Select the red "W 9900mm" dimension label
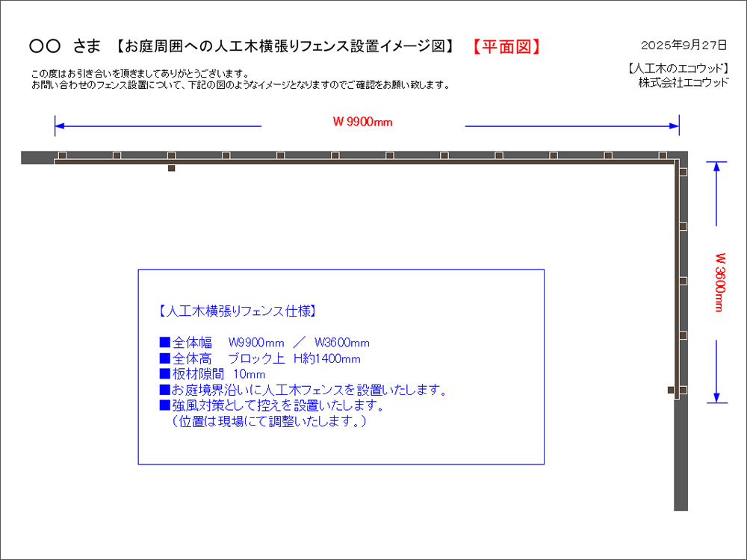 pyautogui.click(x=362, y=122)
